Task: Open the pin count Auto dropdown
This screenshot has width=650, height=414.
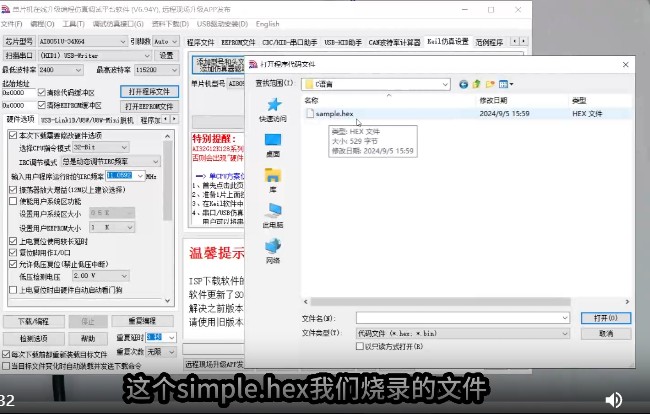Action: [x=175, y=41]
